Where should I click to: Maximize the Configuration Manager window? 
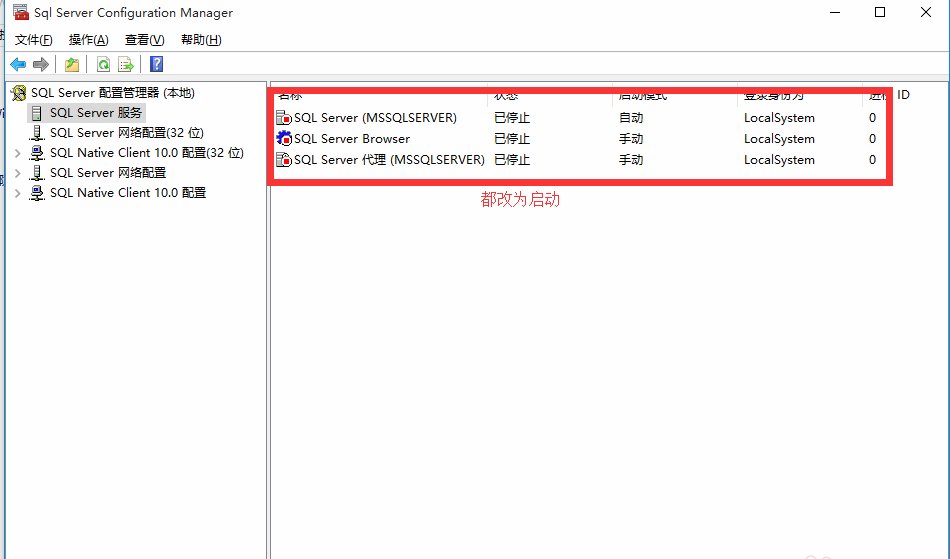[x=880, y=12]
